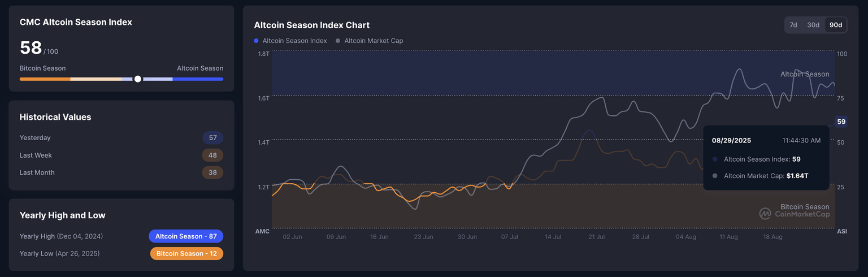This screenshot has width=868, height=277.
Task: Click the season index slider knob
Action: 137,79
